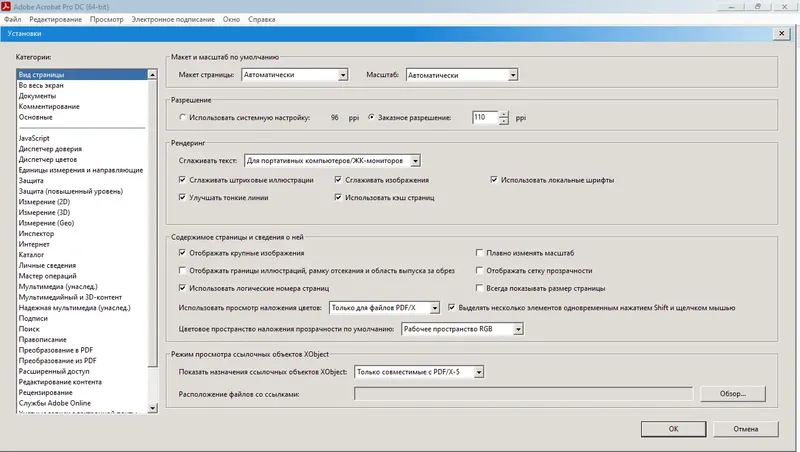The height and width of the screenshot is (452, 800).
Task: Toggle Сглаживать изображения checkbox
Action: pos(338,180)
